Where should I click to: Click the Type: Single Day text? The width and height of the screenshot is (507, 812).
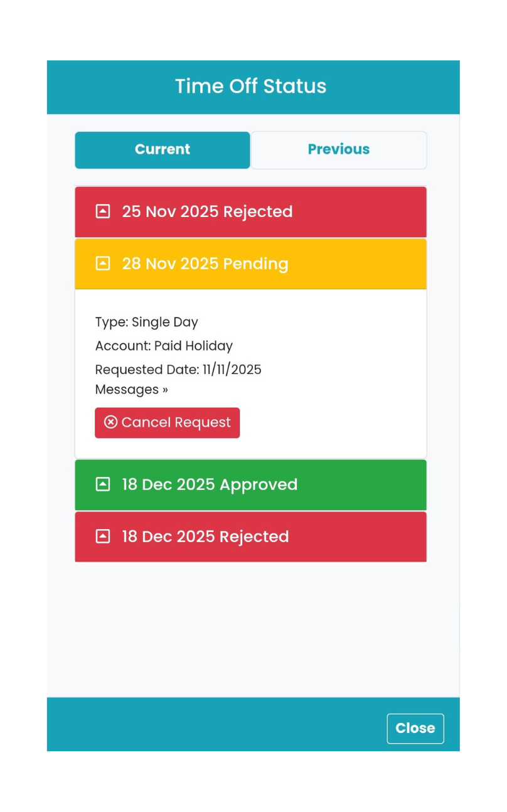coord(147,323)
